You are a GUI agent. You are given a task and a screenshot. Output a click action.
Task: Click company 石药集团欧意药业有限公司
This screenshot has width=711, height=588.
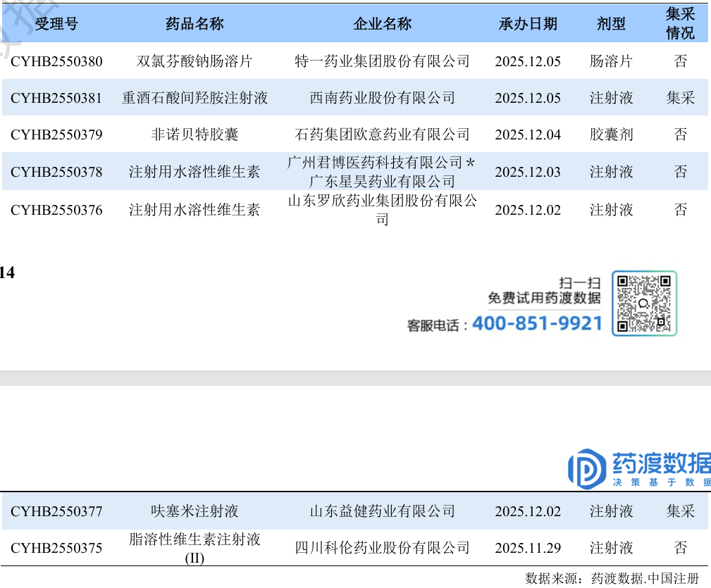click(x=382, y=135)
